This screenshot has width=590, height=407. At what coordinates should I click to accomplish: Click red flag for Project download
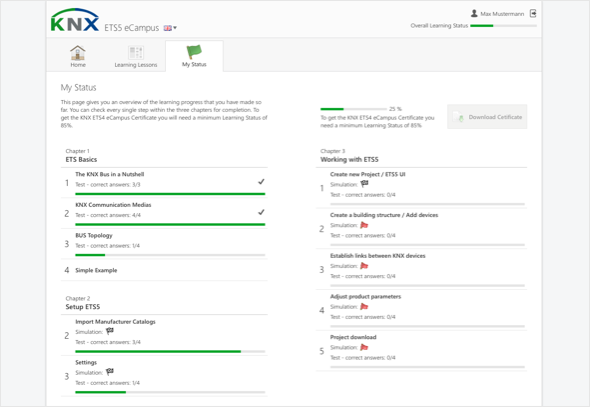364,347
